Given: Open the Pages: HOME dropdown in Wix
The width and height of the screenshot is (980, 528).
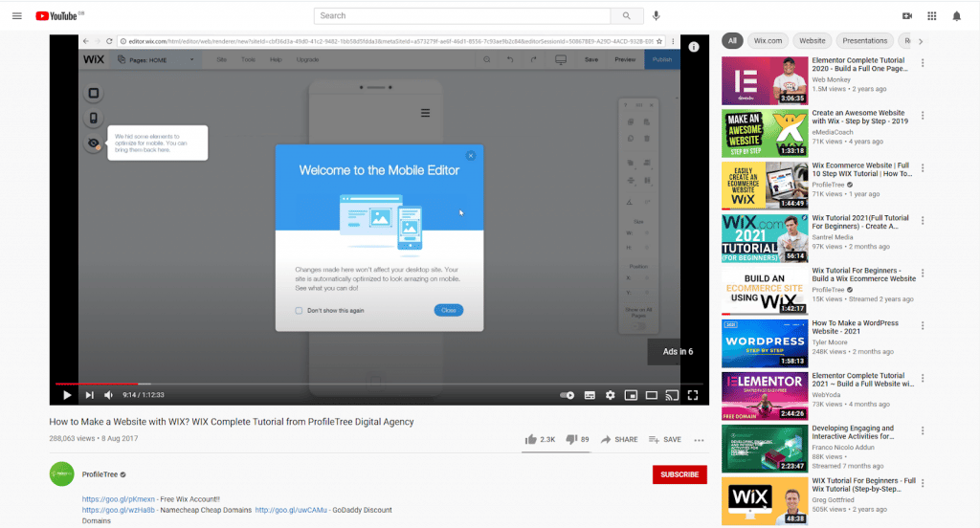Looking at the screenshot, I should [x=156, y=60].
